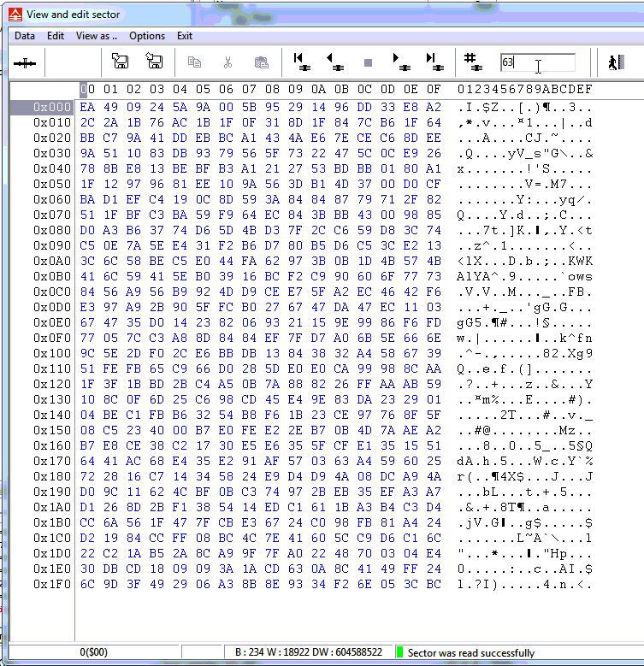
Task: Open the 'View as ..' menu
Action: click(97, 36)
